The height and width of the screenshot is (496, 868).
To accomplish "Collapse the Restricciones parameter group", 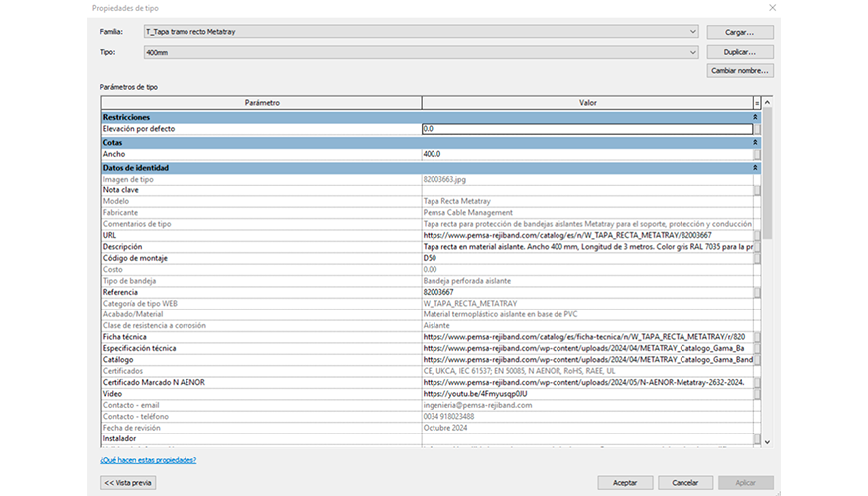I will pyautogui.click(x=755, y=117).
